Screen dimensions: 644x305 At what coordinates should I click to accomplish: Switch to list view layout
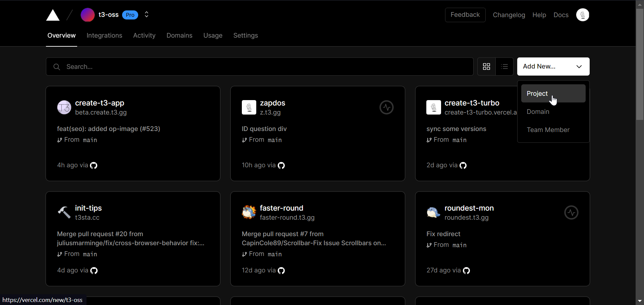click(x=504, y=67)
